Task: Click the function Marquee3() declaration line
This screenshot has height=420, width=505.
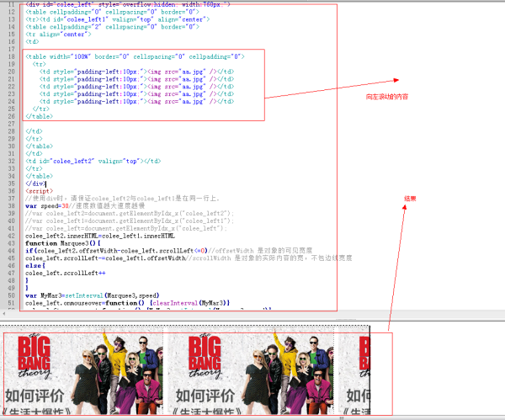Action: [63, 243]
